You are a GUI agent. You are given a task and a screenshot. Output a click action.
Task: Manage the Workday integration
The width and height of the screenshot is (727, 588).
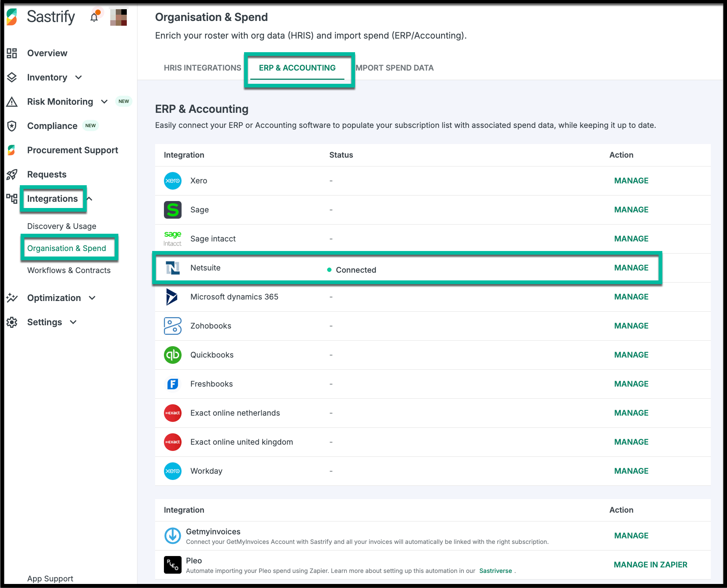coord(631,471)
